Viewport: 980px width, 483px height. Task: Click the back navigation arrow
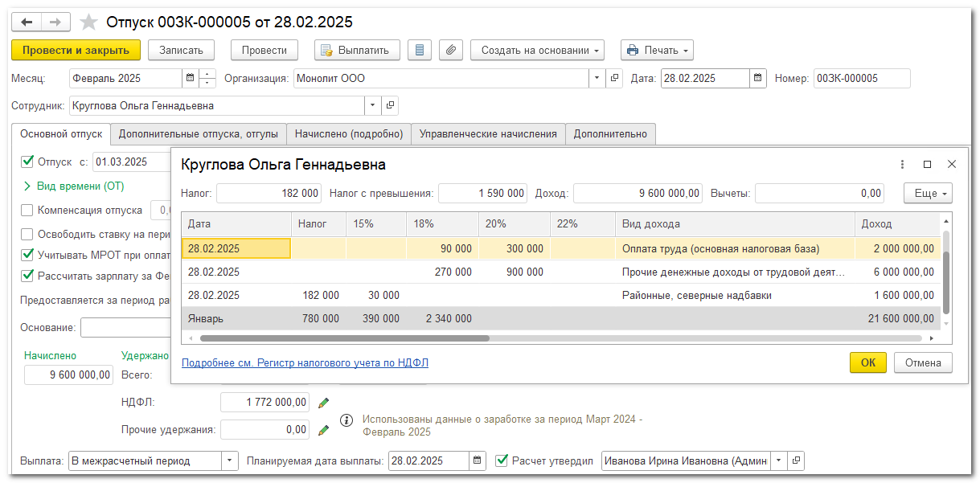pyautogui.click(x=27, y=22)
